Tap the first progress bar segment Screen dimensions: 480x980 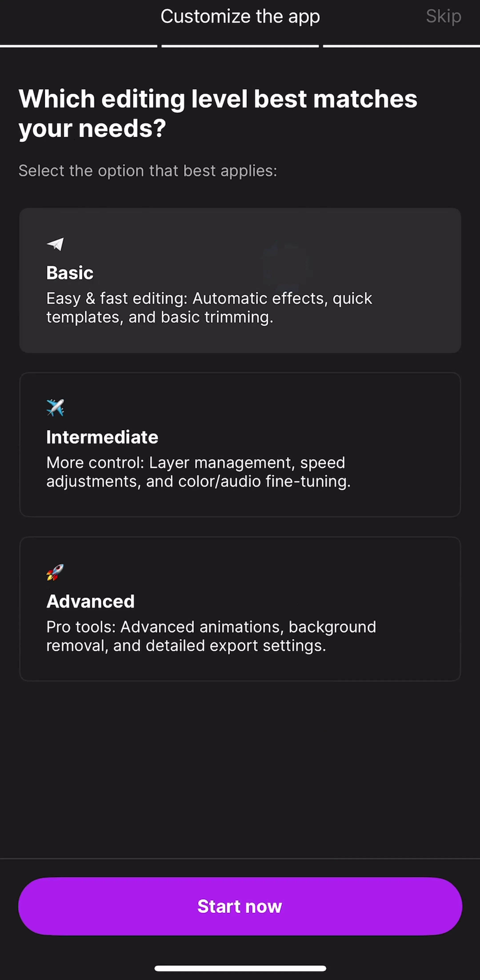pos(78,46)
